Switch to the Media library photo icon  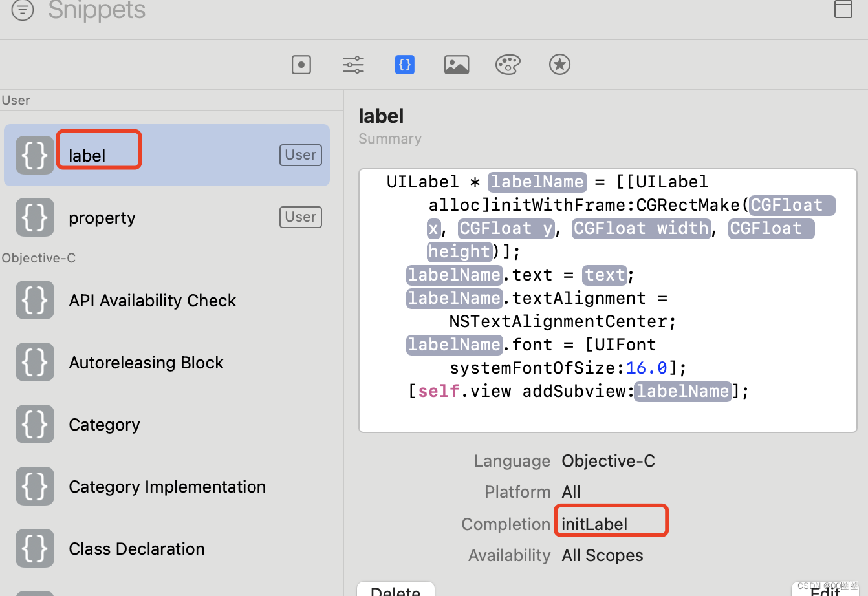pos(456,64)
